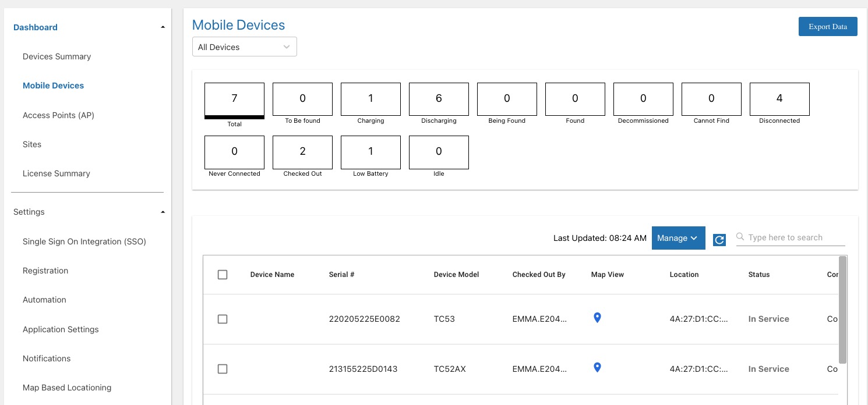The height and width of the screenshot is (405, 868).
Task: Click the Export Data button
Action: pyautogui.click(x=827, y=26)
